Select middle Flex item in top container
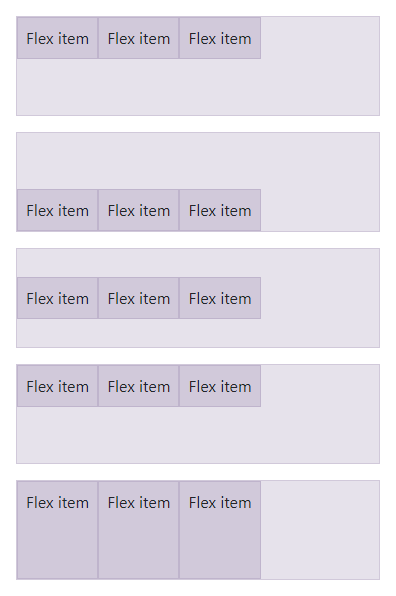The image size is (396, 596). (139, 38)
